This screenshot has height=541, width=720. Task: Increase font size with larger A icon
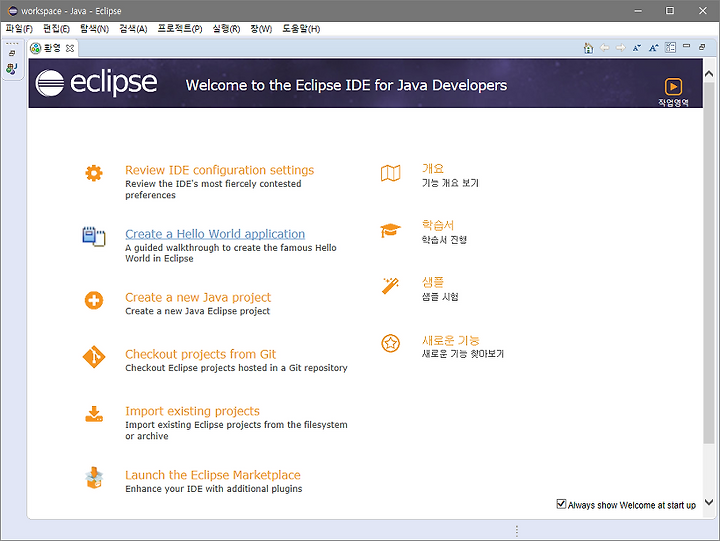point(653,48)
